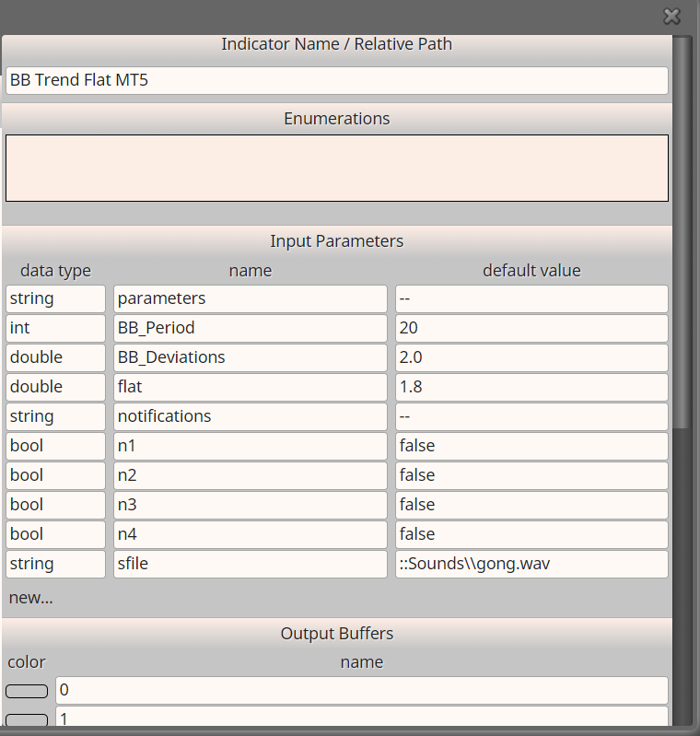Edit the name field 'n2'
The image size is (700, 736).
point(251,476)
